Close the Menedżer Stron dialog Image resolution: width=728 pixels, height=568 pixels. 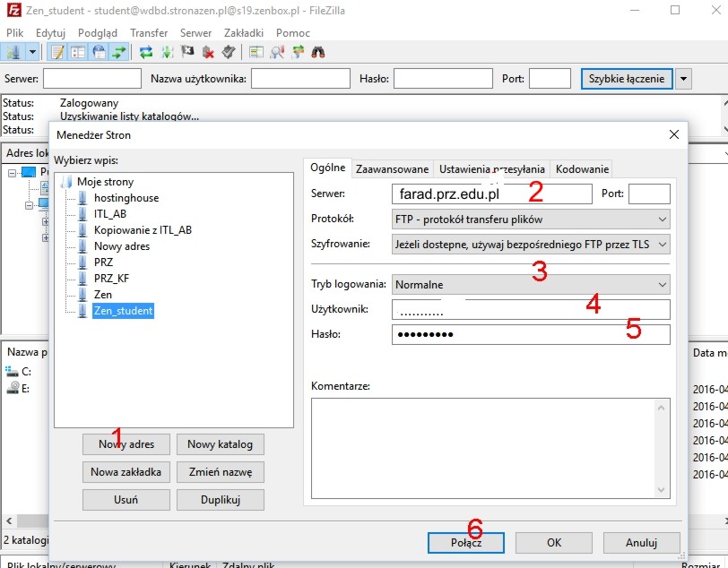coord(674,134)
